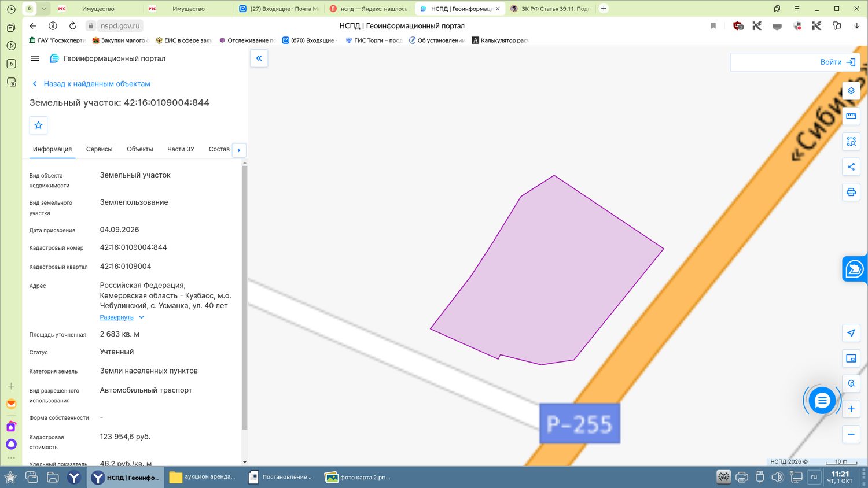The height and width of the screenshot is (488, 868).
Task: Open tab group dropdown in browser
Action: (44, 9)
